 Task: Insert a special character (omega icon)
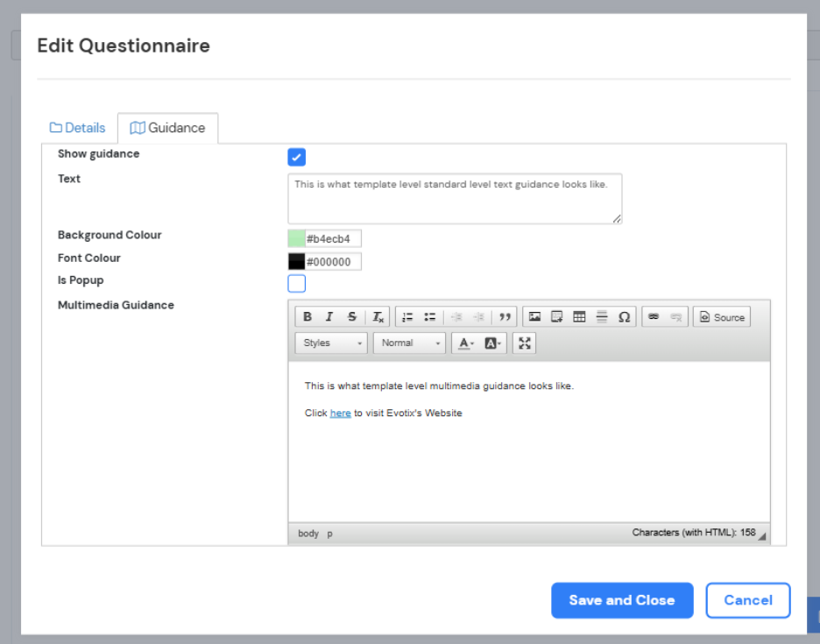pos(624,316)
